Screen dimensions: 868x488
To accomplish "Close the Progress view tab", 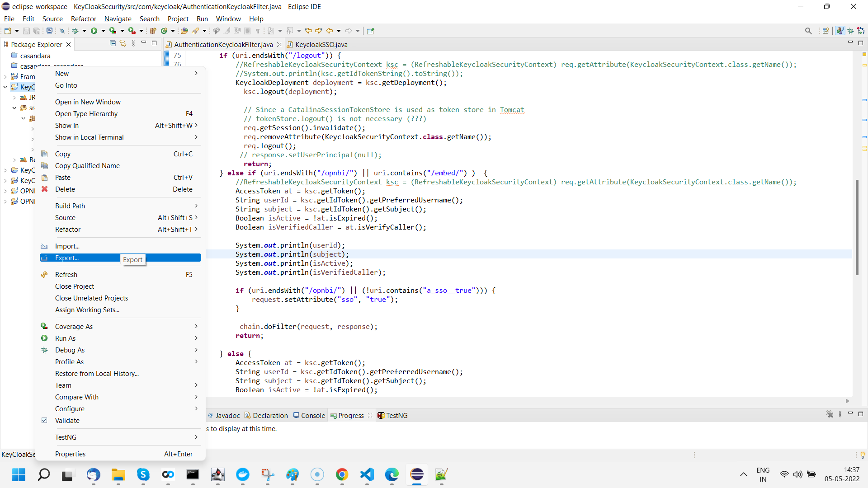I will (x=370, y=415).
